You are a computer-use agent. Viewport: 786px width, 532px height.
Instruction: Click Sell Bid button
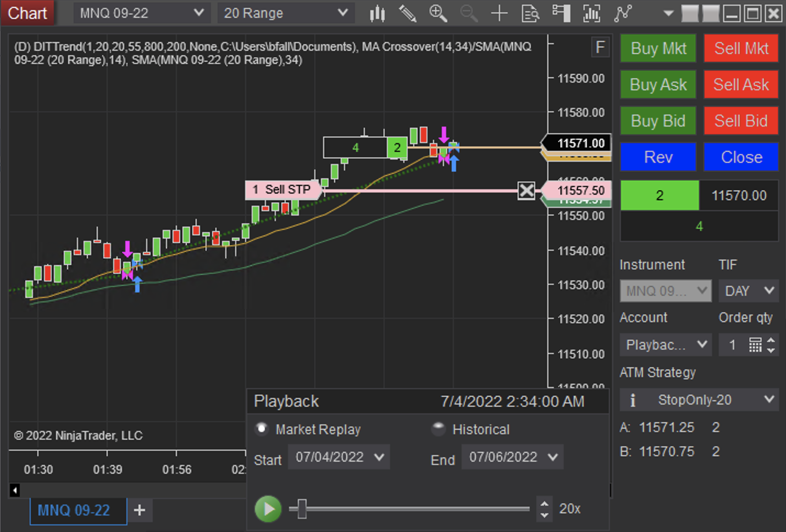741,121
